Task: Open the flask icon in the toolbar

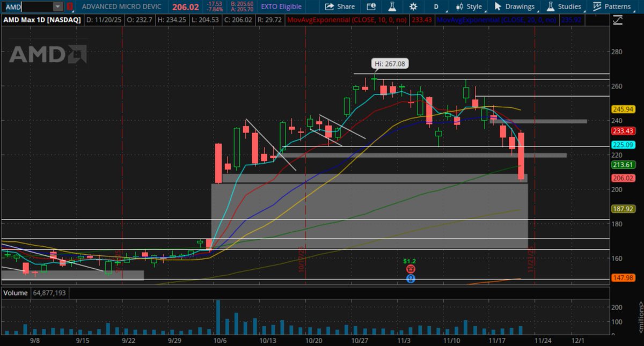Action: pyautogui.click(x=392, y=6)
